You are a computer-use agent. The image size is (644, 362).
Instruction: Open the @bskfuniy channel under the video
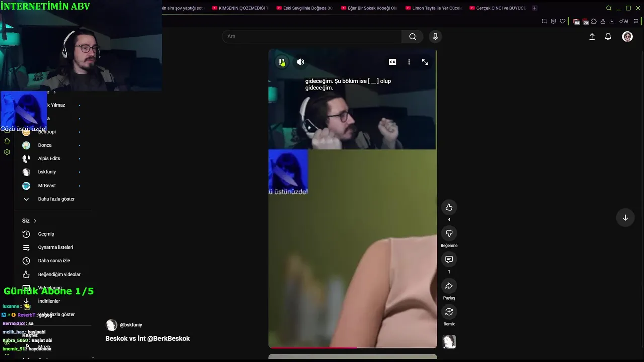pyautogui.click(x=131, y=325)
